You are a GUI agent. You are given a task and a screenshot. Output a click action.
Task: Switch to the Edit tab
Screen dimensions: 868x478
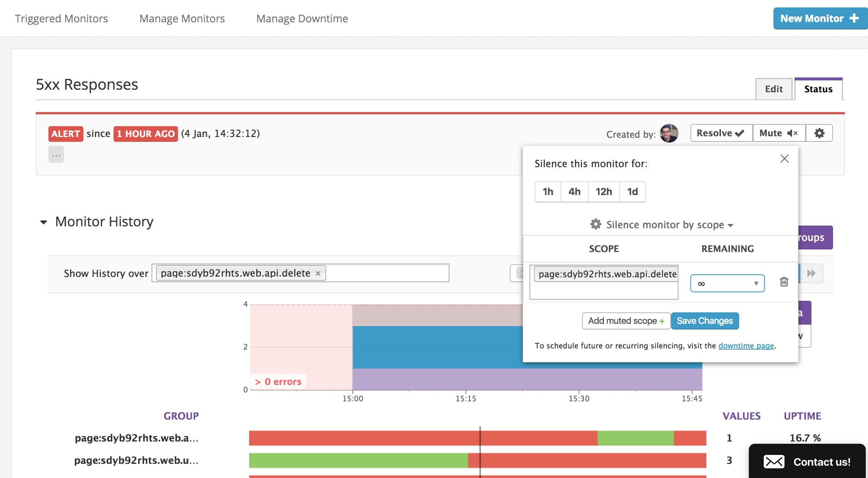tap(773, 89)
